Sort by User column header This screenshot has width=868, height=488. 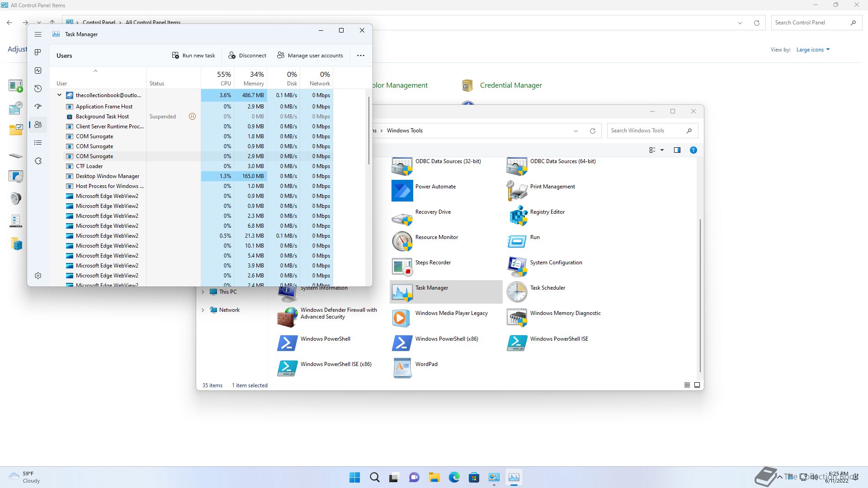(98, 78)
